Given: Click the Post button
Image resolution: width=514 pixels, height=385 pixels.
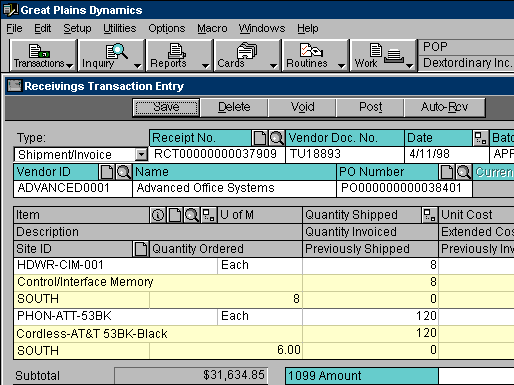Looking at the screenshot, I should click(x=370, y=107).
